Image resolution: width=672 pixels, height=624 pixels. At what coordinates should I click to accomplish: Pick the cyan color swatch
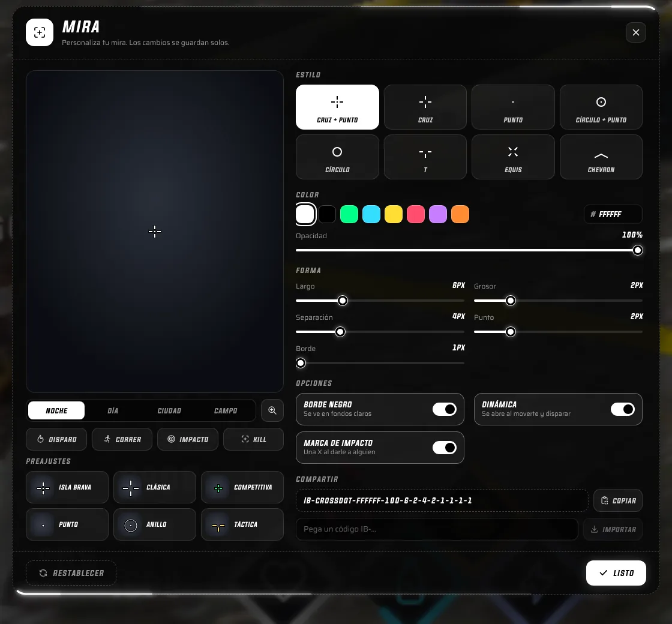coord(371,214)
